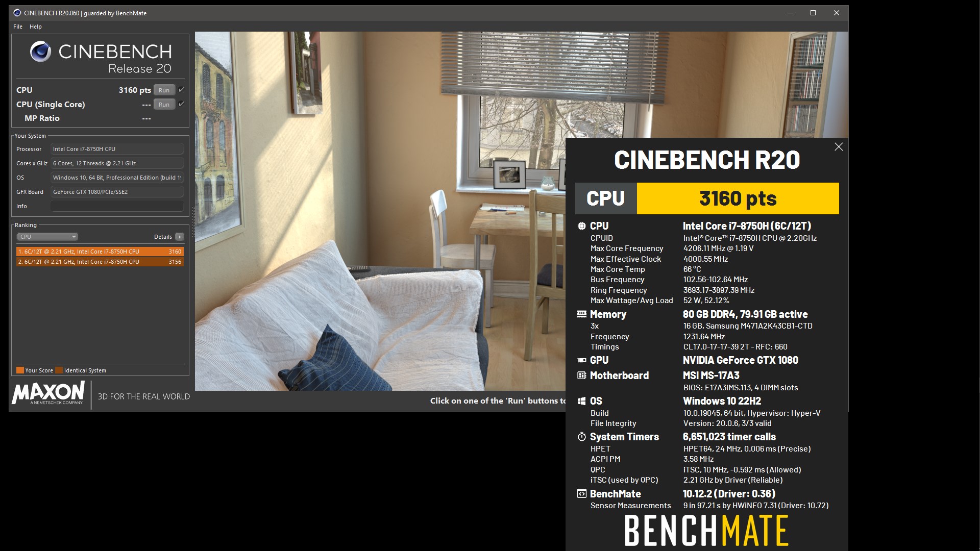The width and height of the screenshot is (980, 551).
Task: Click the BenchMate version icon
Action: pos(581,494)
